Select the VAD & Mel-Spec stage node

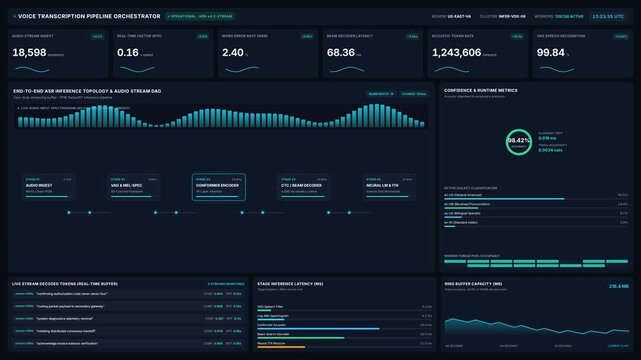133,188
